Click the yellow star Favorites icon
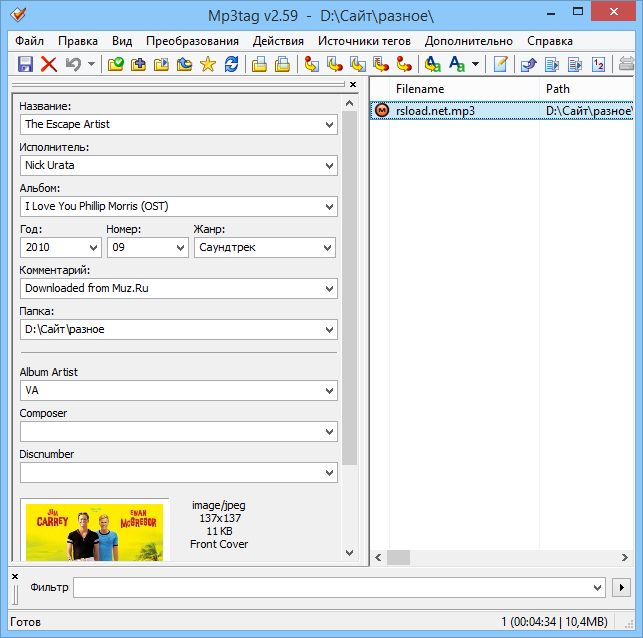This screenshot has width=643, height=638. click(208, 64)
